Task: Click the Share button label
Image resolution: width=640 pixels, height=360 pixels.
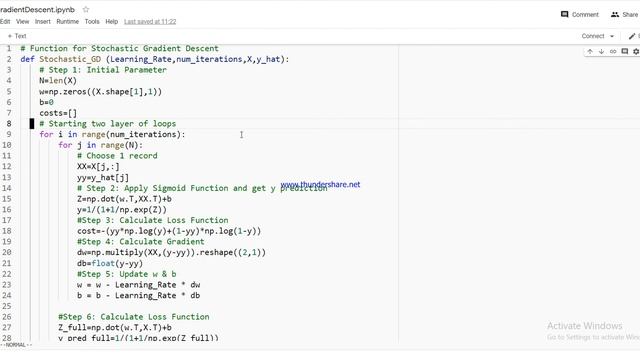Action: 630,15
